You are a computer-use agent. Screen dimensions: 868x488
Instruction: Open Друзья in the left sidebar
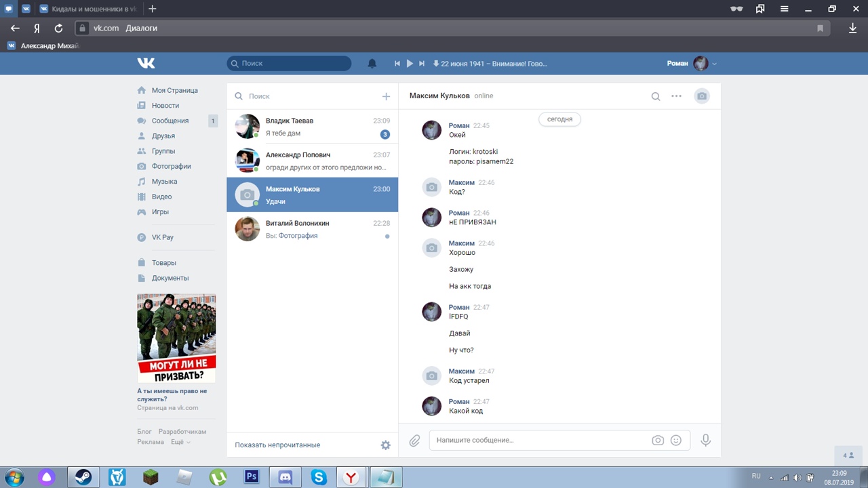point(163,136)
